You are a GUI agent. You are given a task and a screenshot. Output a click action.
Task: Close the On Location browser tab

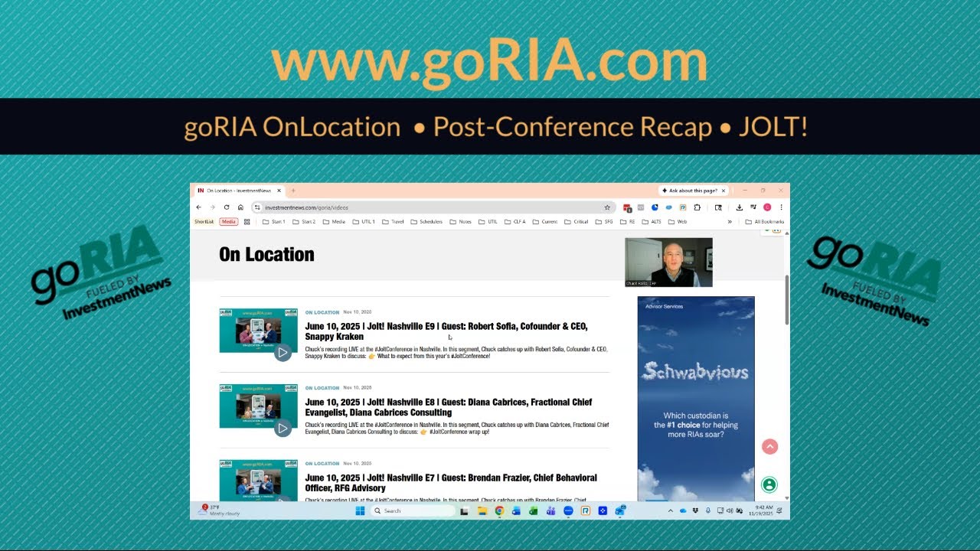(279, 191)
